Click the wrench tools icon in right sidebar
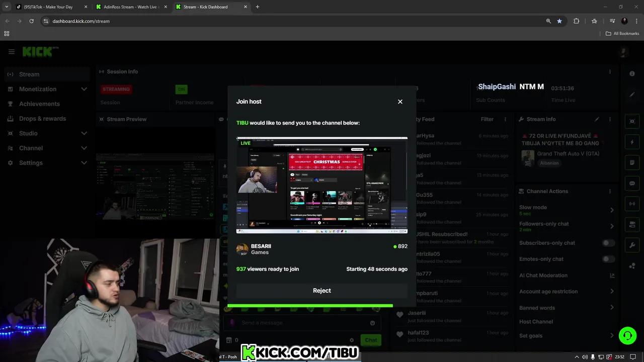The image size is (644, 362). tap(632, 245)
